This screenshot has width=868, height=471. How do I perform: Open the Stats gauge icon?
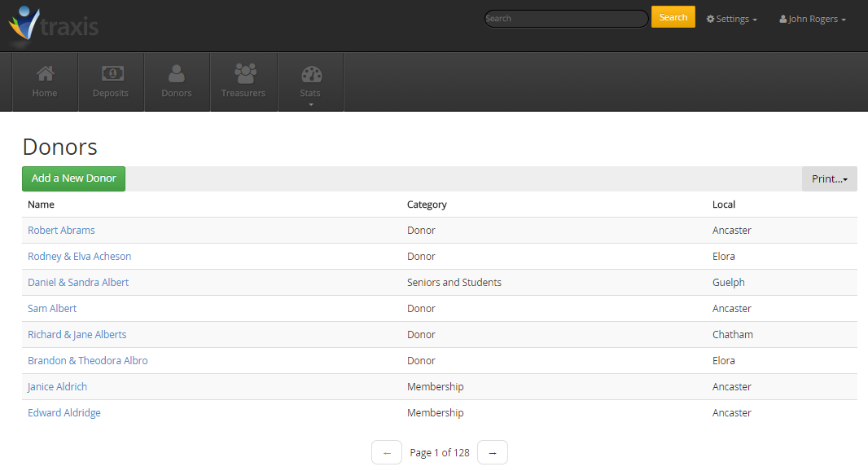[x=311, y=73]
